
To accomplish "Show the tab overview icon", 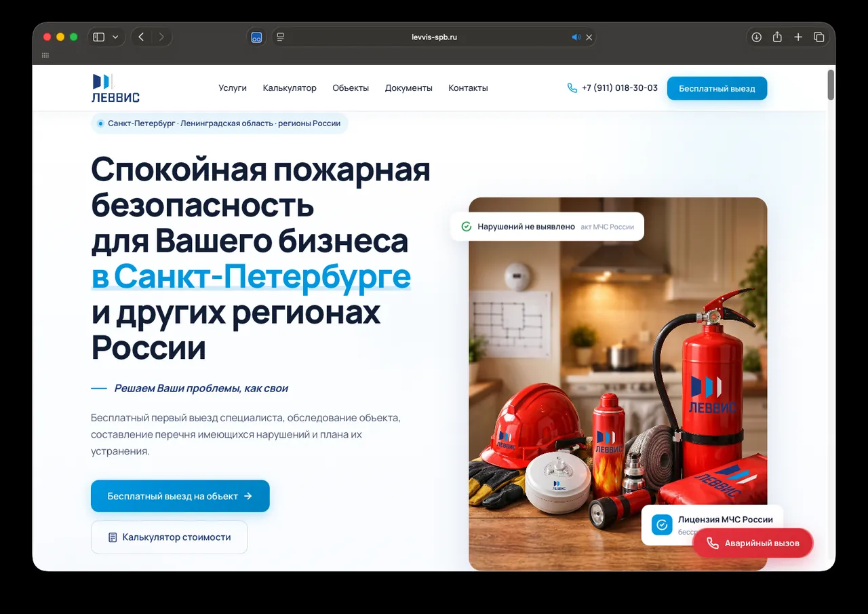I will coord(819,37).
